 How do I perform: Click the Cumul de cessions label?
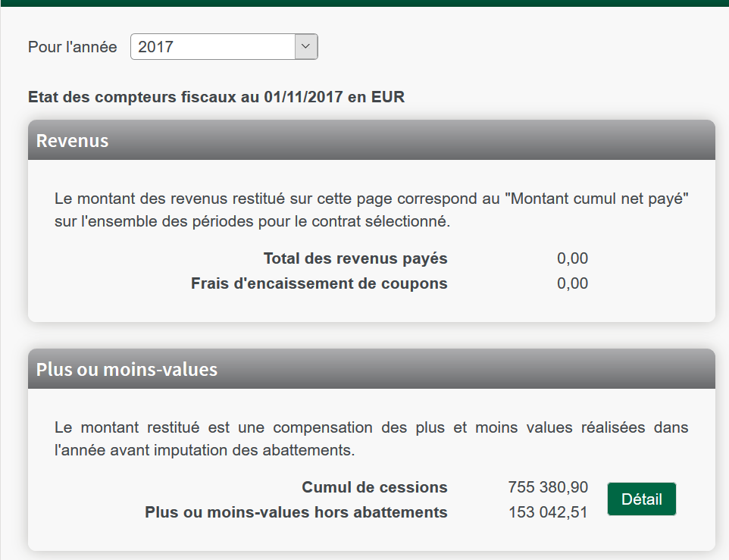[x=374, y=487]
